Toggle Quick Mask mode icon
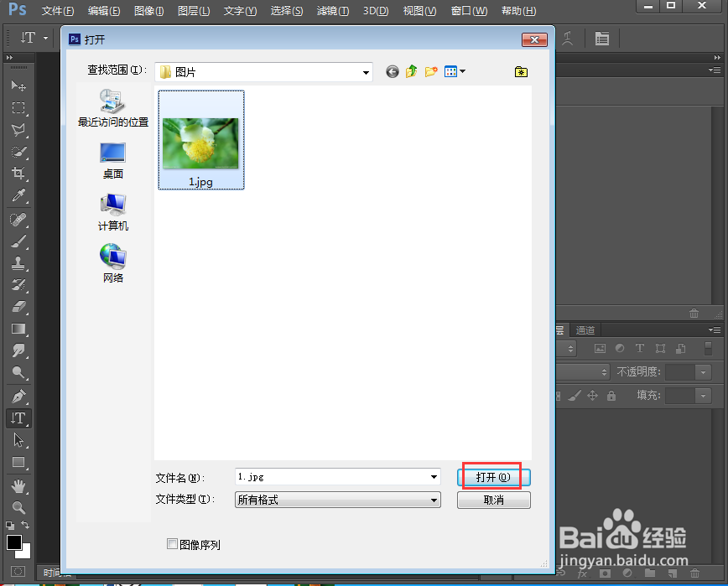This screenshot has height=586, width=728. [x=18, y=571]
